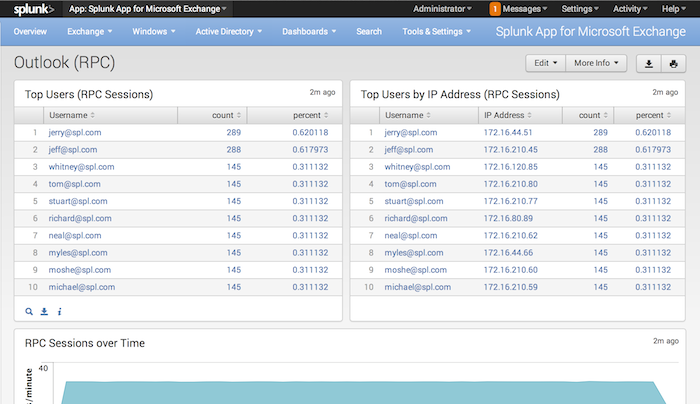The image size is (700, 404).
Task: Expand the Exchange navigation menu
Action: point(89,32)
